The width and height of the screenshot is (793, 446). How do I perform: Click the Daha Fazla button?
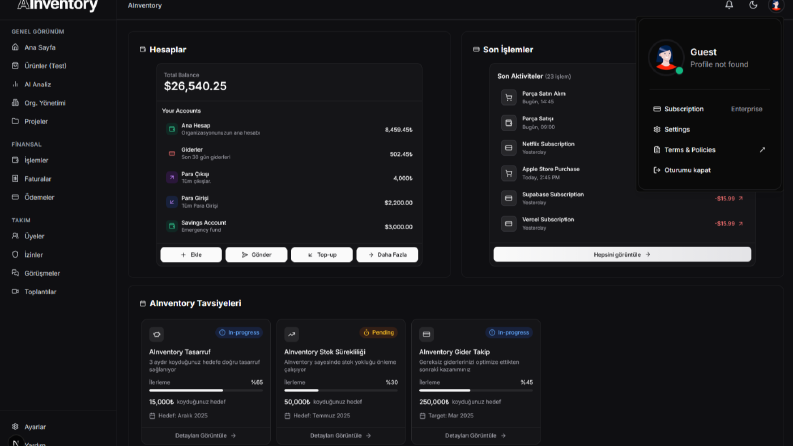(387, 255)
